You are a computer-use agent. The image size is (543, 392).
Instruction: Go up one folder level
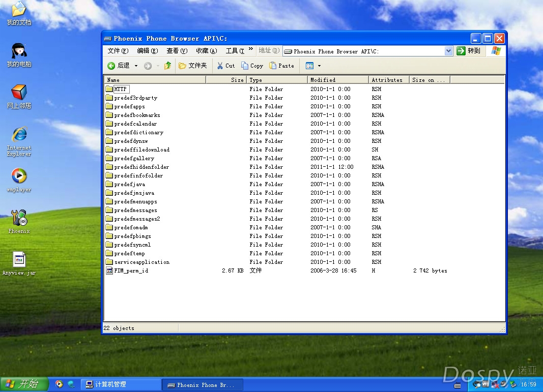168,66
